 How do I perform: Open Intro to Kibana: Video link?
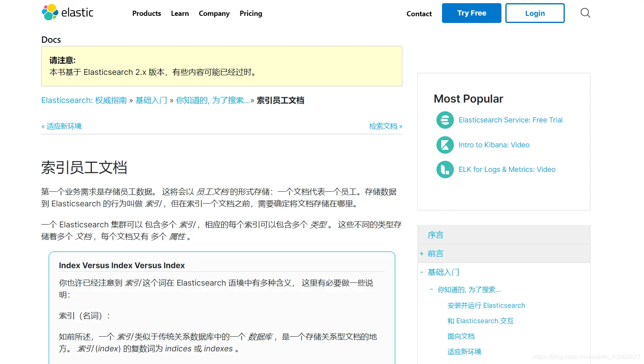494,145
